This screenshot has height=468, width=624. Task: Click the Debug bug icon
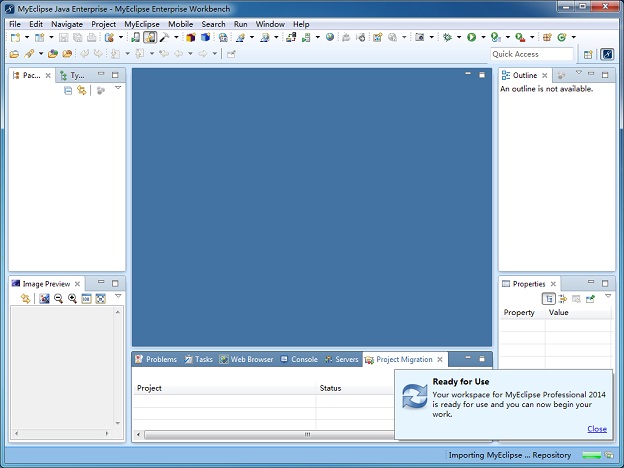(447, 37)
